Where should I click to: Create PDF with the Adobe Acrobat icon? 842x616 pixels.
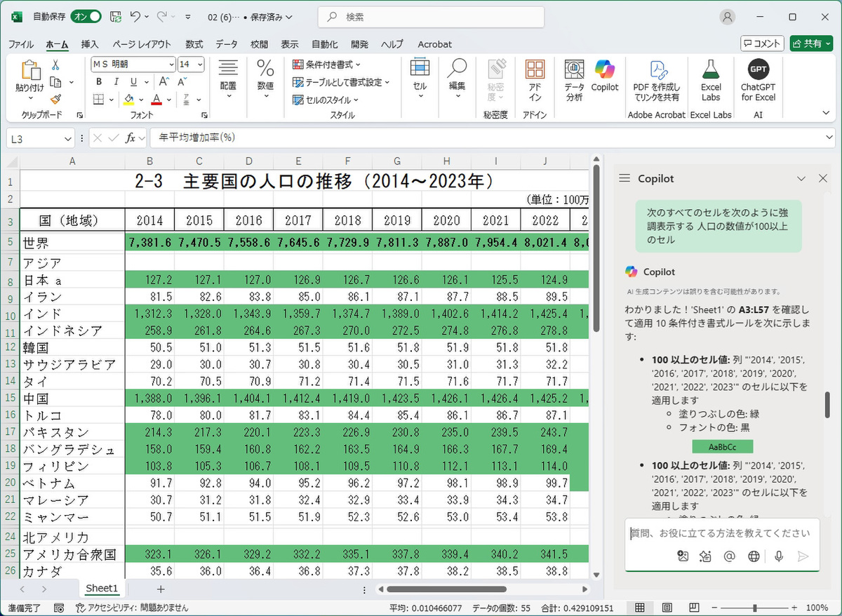coord(658,77)
